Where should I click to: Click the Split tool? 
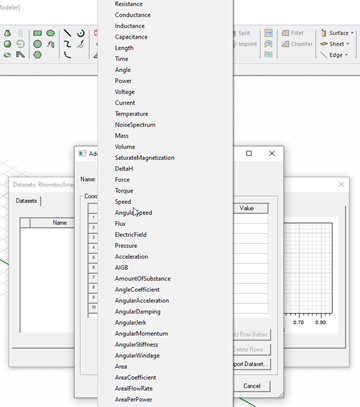point(242,33)
